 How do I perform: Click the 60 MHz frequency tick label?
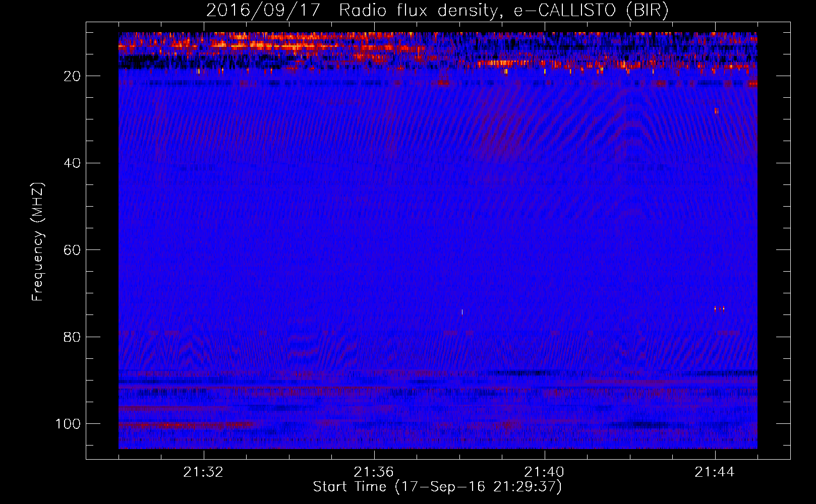(73, 250)
